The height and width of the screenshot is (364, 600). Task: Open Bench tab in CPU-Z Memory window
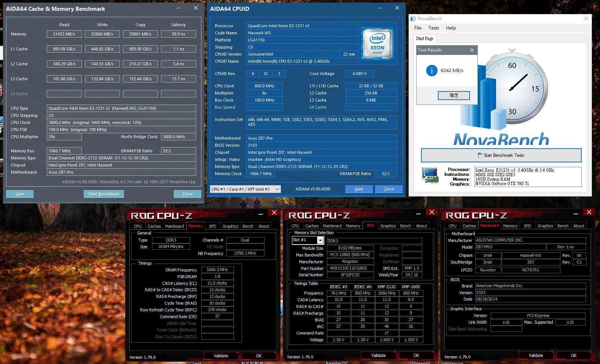click(248, 226)
